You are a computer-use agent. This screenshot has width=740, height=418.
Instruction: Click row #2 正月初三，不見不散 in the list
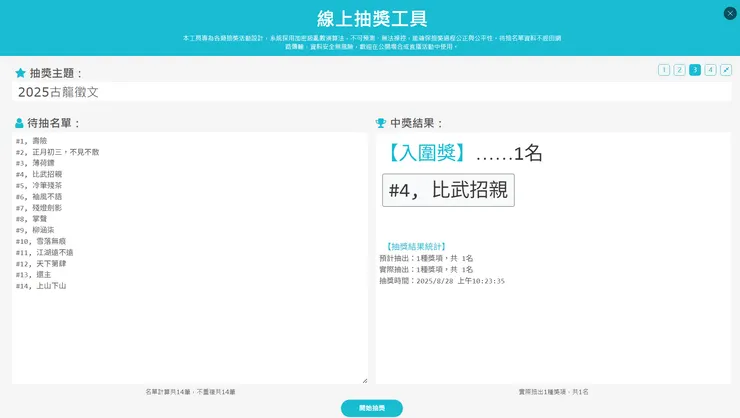coord(58,152)
